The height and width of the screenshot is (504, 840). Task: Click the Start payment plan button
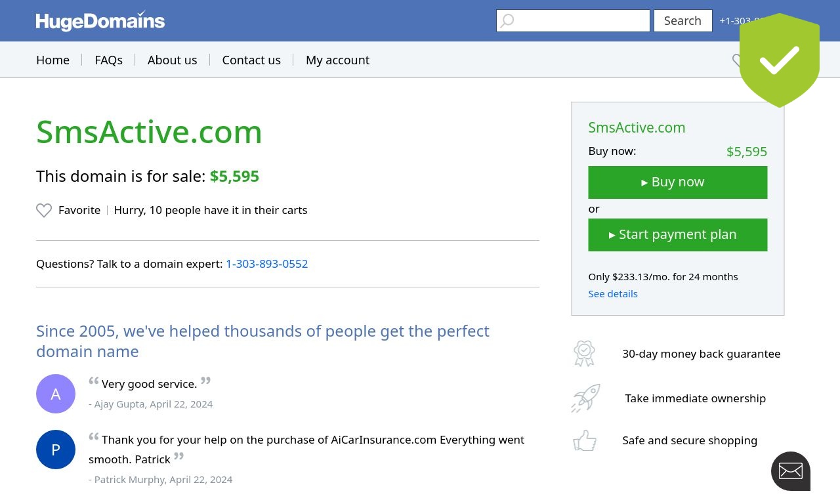(678, 235)
